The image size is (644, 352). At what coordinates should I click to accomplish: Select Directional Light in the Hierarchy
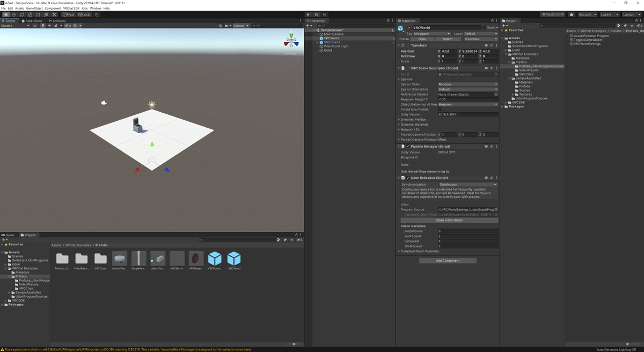[x=336, y=46]
